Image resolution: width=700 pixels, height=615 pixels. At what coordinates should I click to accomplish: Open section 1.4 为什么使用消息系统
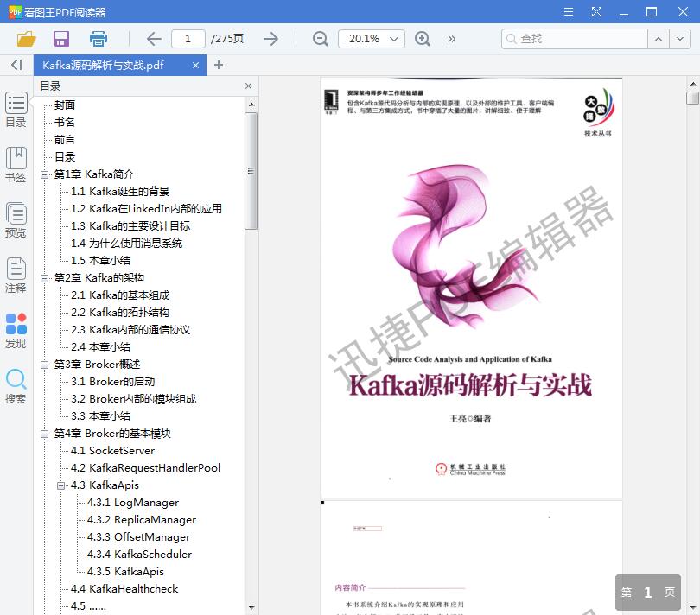click(x=126, y=244)
